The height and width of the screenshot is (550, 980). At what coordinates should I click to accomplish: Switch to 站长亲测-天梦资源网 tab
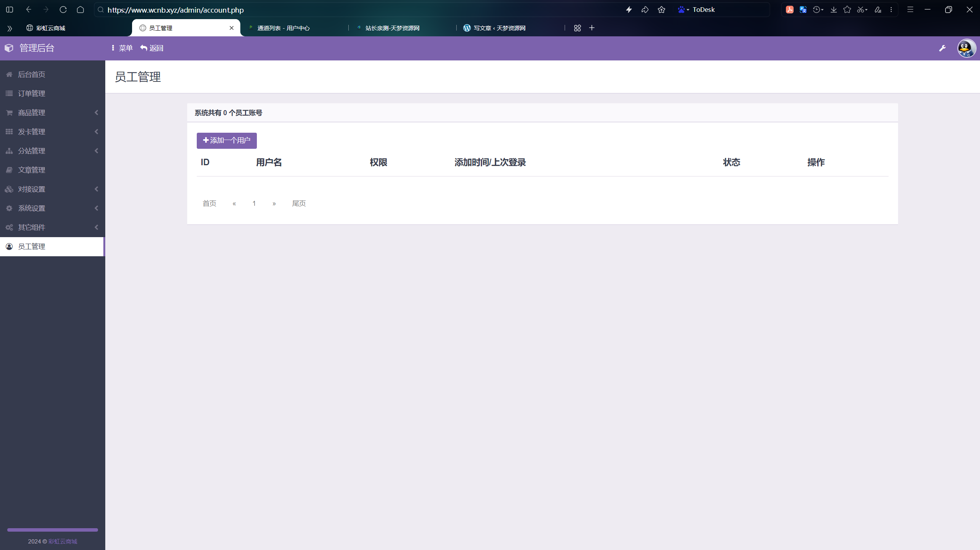402,28
